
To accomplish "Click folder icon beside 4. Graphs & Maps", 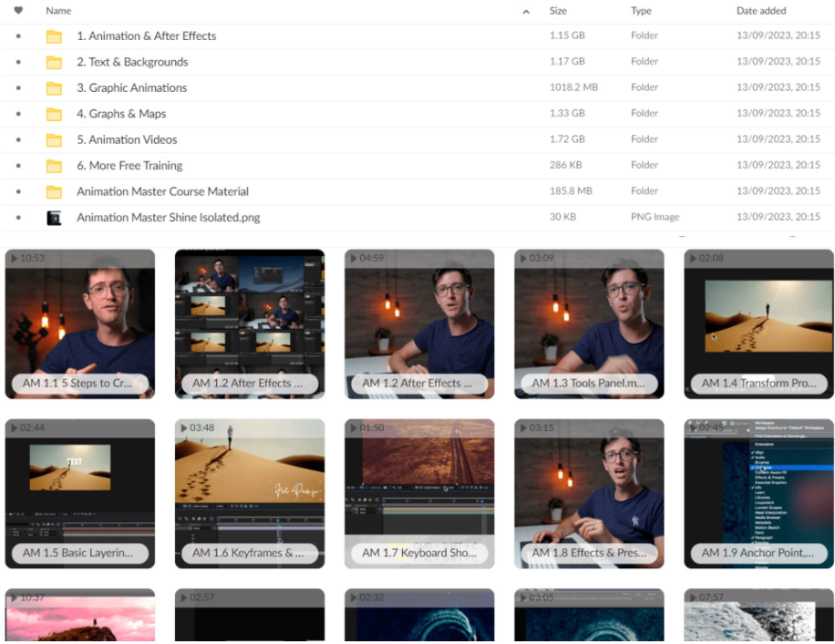I will 54,114.
